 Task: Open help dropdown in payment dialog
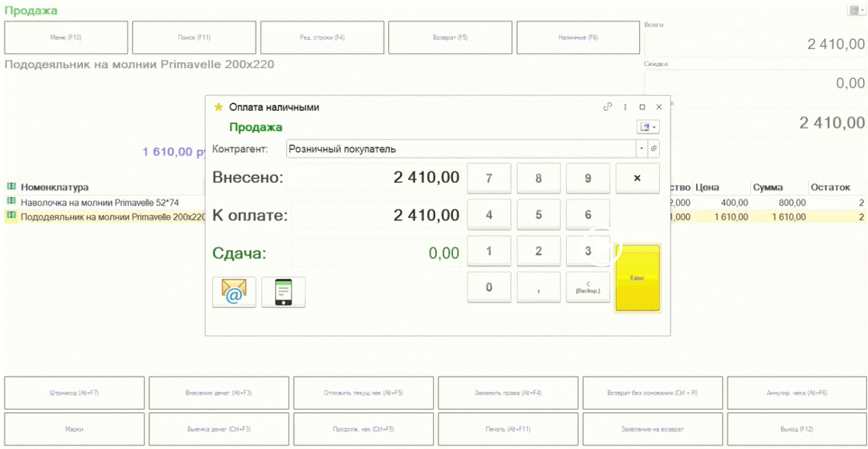point(648,127)
